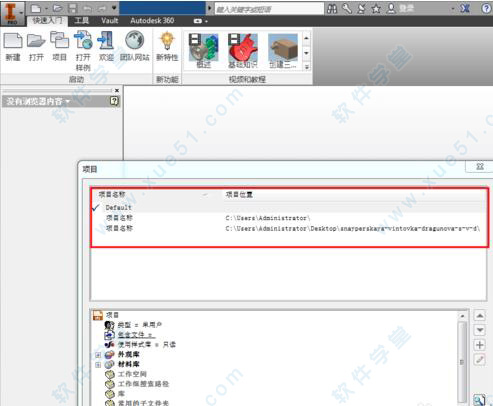Open the red guitar tutorial video thumbnail
The width and height of the screenshot is (493, 406).
click(x=243, y=50)
